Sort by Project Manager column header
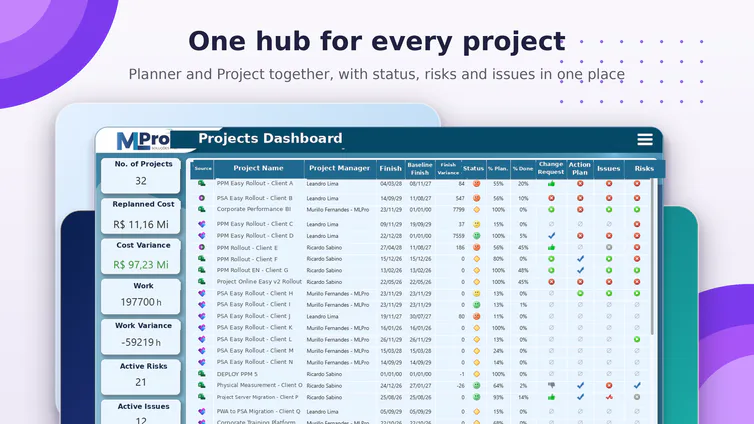This screenshot has height=424, width=754. [x=339, y=168]
